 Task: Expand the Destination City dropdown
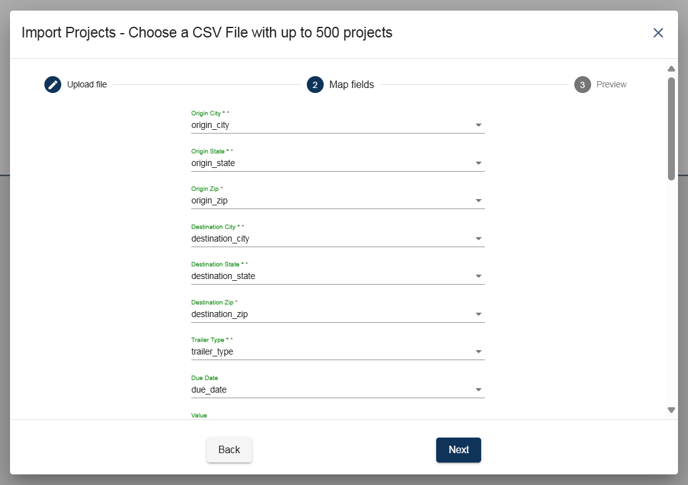click(478, 238)
